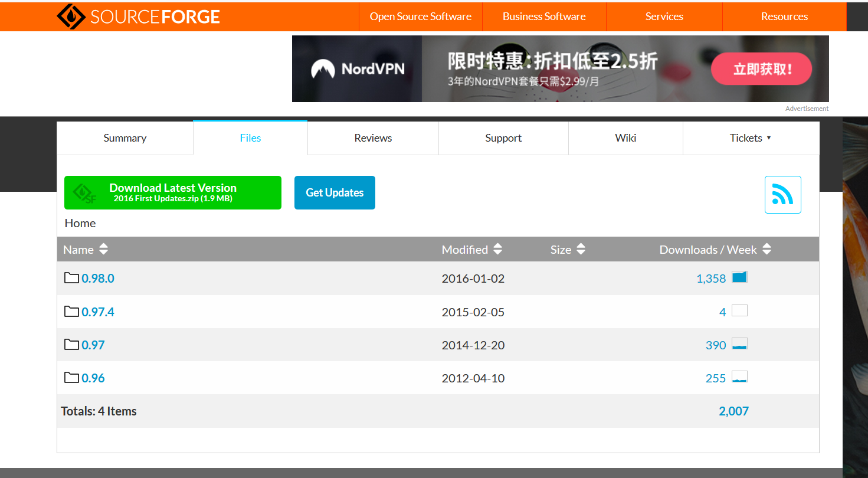The height and width of the screenshot is (478, 868).
Task: Switch to the Summary tab
Action: click(125, 137)
